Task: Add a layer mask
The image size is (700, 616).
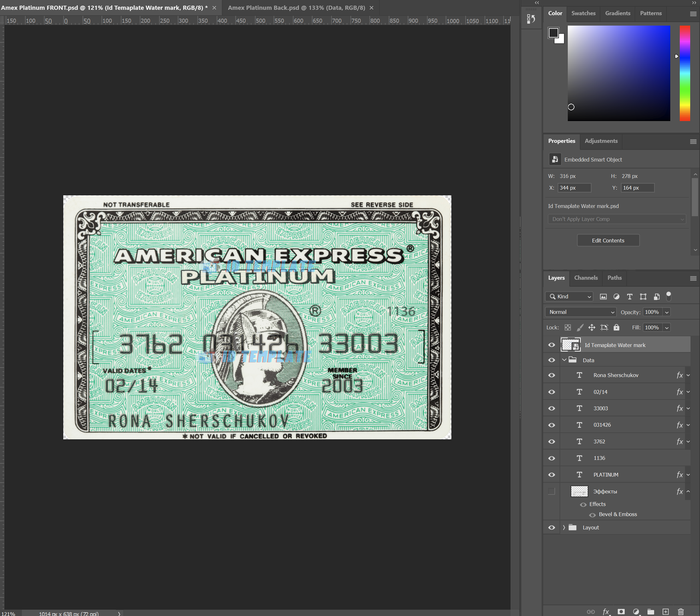Action: (621, 612)
